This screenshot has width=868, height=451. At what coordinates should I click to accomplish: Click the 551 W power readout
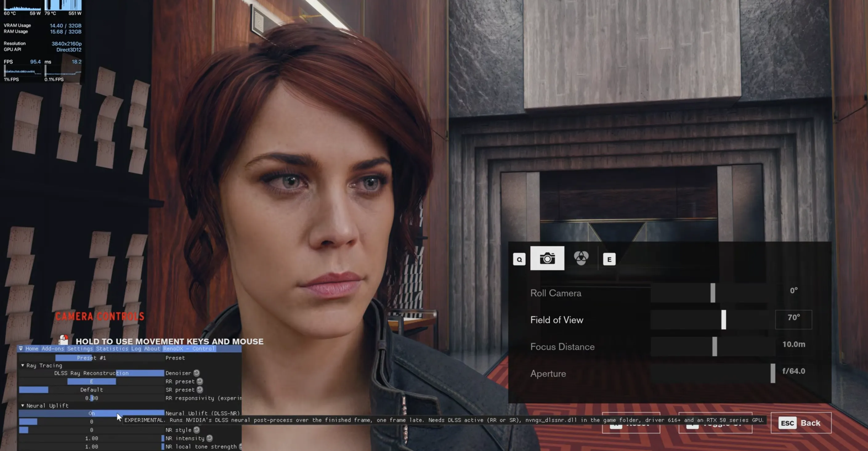75,13
